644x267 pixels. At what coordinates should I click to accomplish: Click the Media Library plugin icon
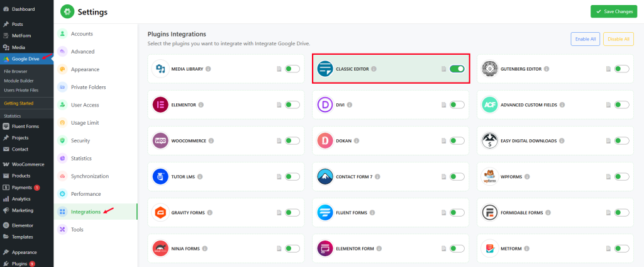(160, 69)
